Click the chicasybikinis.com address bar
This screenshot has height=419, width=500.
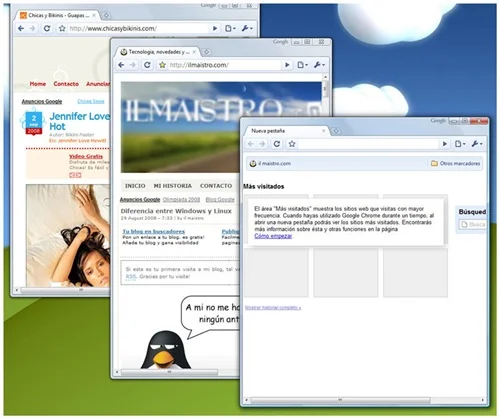[138, 29]
